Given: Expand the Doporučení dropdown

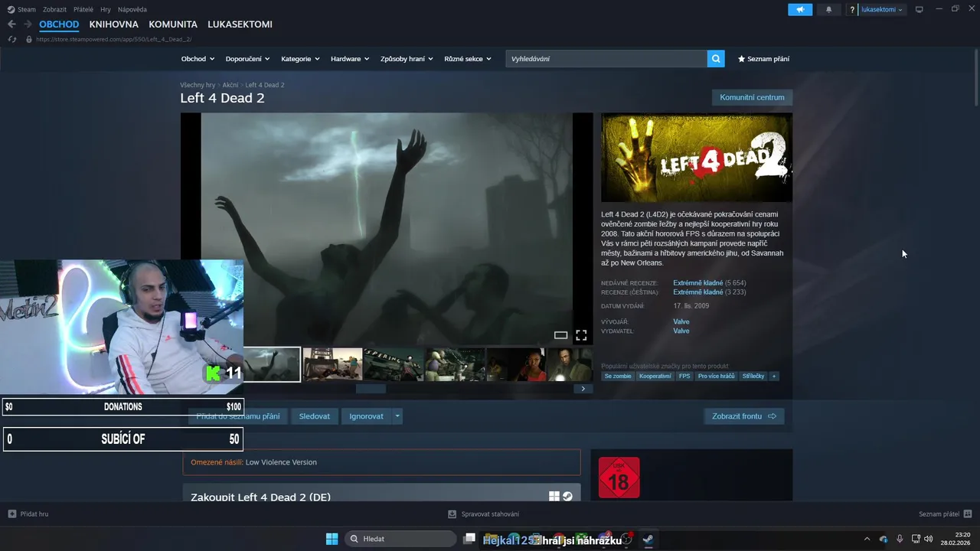Looking at the screenshot, I should click(247, 59).
